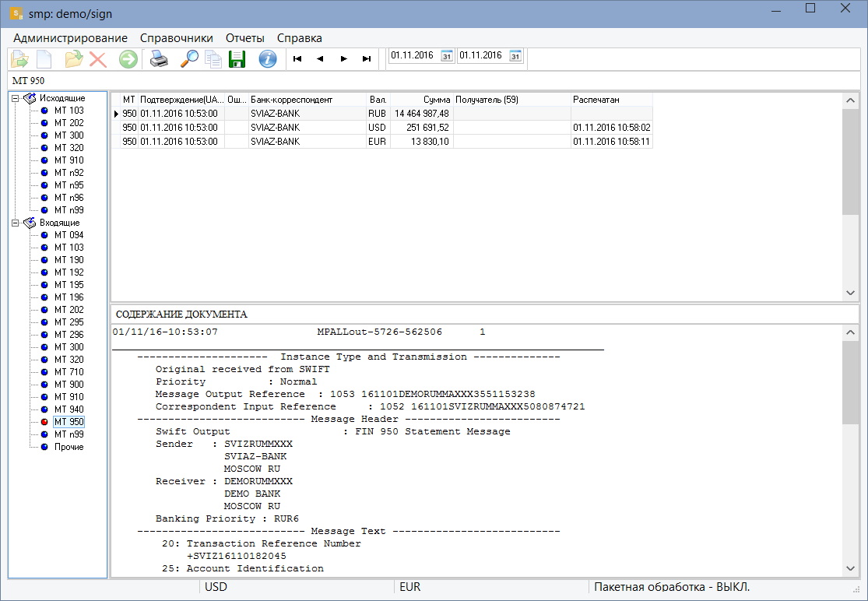This screenshot has width=868, height=601.
Task: Open the Справка menu
Action: (x=300, y=38)
